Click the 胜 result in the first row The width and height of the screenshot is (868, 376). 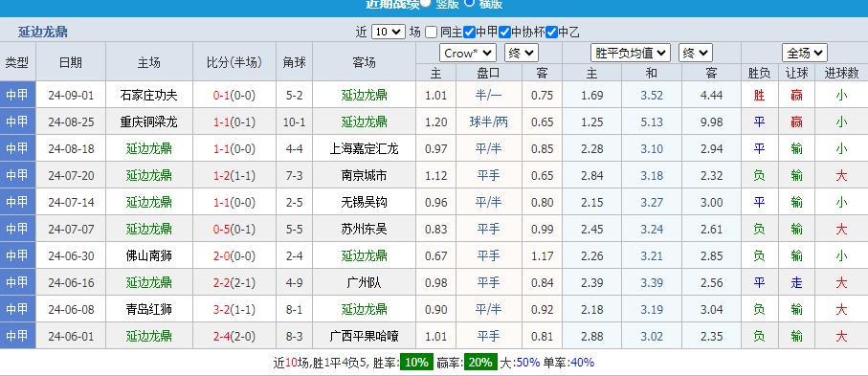(x=759, y=96)
